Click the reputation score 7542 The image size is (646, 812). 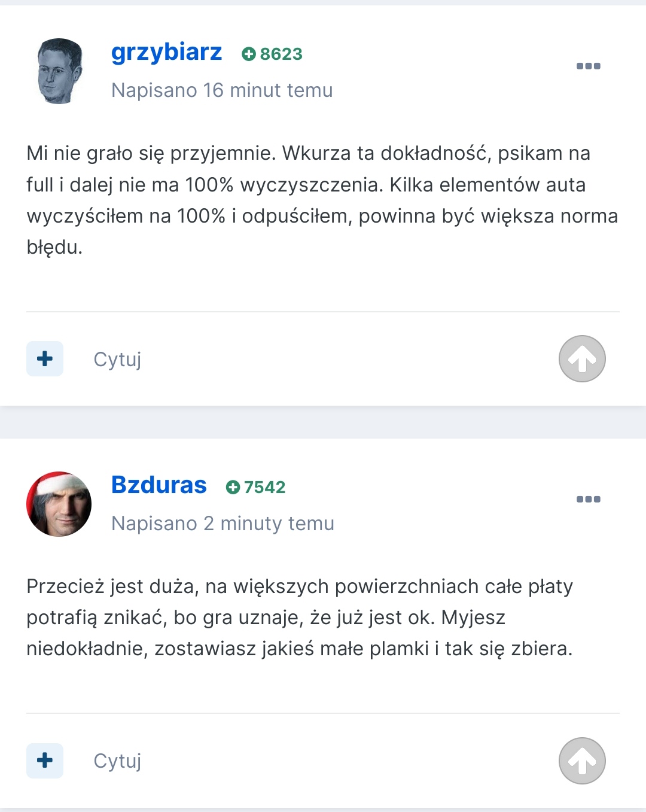tap(264, 488)
